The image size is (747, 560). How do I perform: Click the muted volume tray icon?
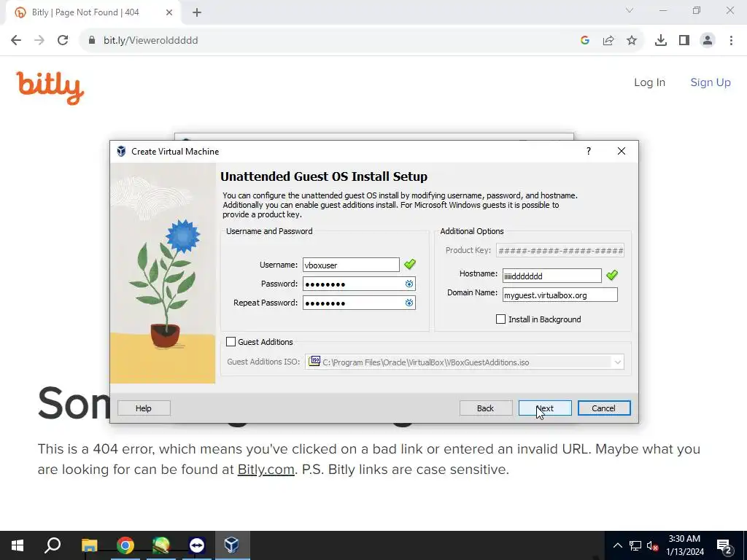(x=653, y=545)
